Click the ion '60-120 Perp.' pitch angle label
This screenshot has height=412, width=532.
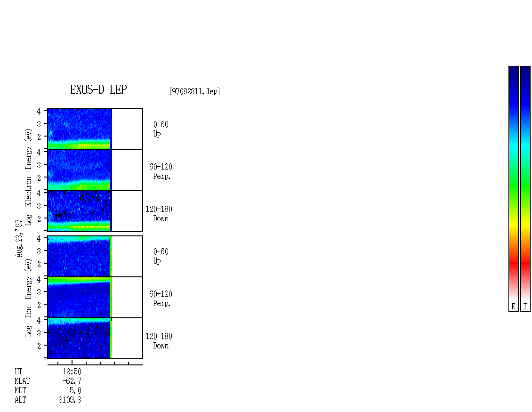[161, 299]
